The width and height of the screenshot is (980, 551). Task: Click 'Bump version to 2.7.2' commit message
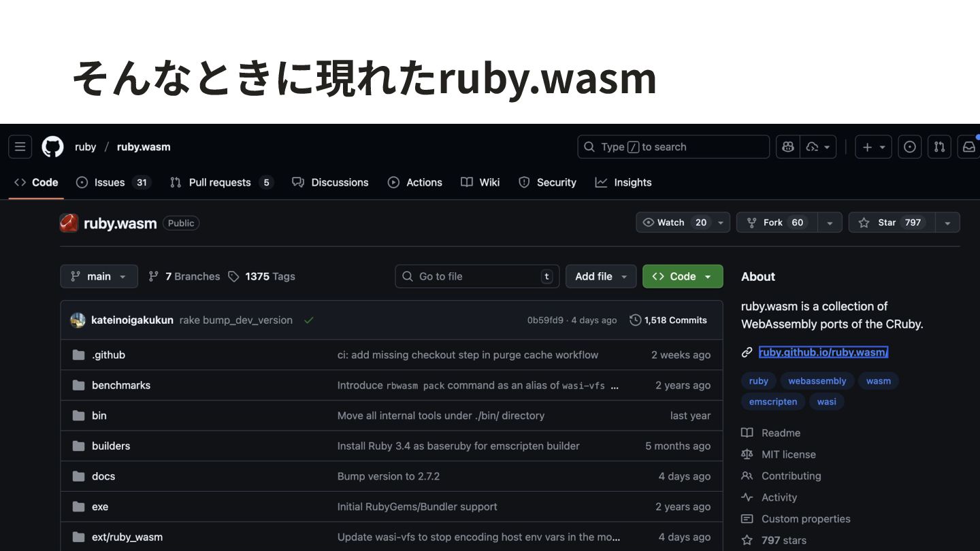389,476
